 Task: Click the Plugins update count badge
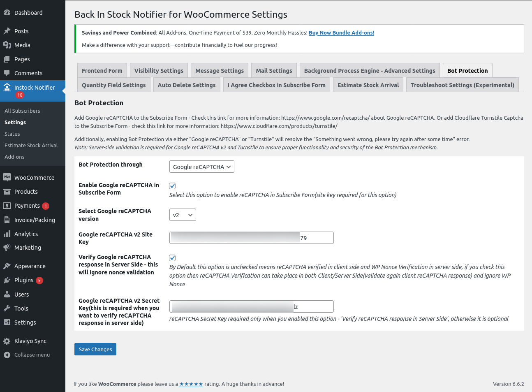[x=39, y=281]
